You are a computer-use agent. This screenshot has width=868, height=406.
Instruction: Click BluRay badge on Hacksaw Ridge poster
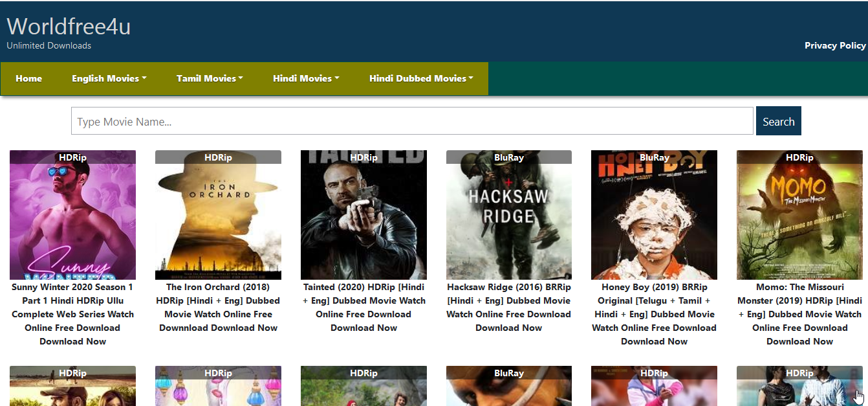[x=509, y=157]
